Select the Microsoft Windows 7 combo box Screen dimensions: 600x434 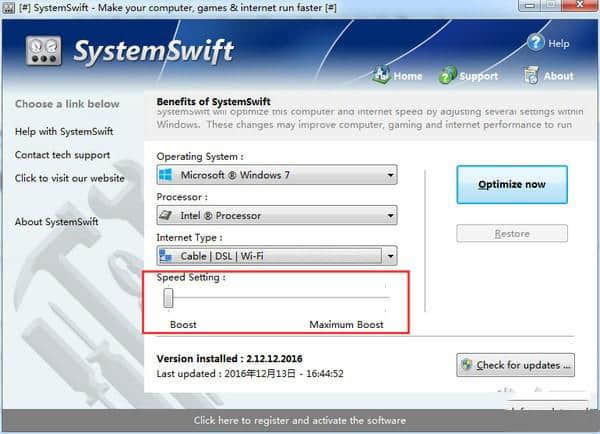coord(277,175)
